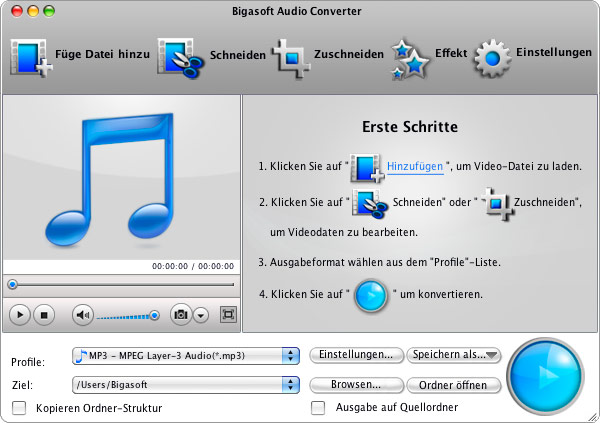This screenshot has height=423, width=600.
Task: Select the Zuschneiden crop tool icon
Action: (x=291, y=58)
